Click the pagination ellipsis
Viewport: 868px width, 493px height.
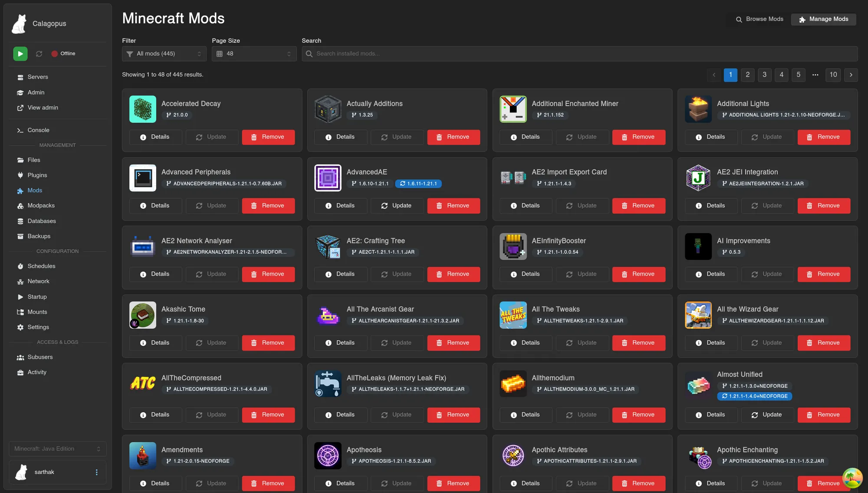click(x=815, y=75)
